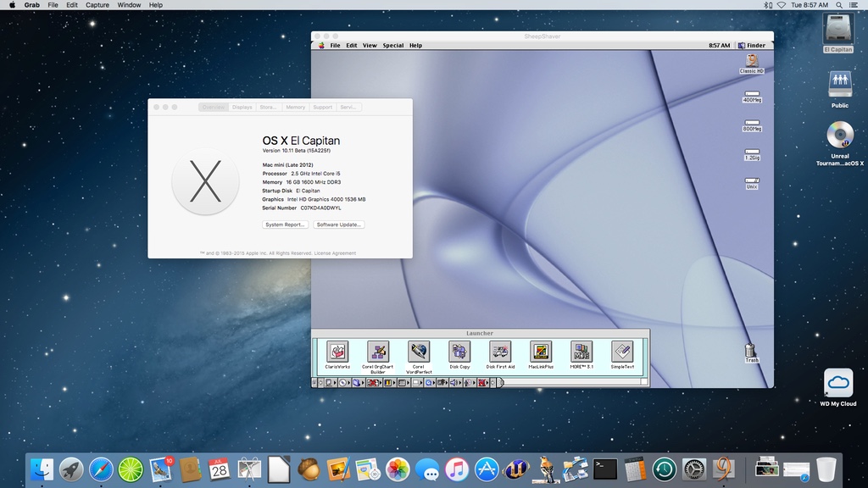Image resolution: width=868 pixels, height=488 pixels.
Task: Click the SheepShaver window title bar
Action: click(542, 36)
